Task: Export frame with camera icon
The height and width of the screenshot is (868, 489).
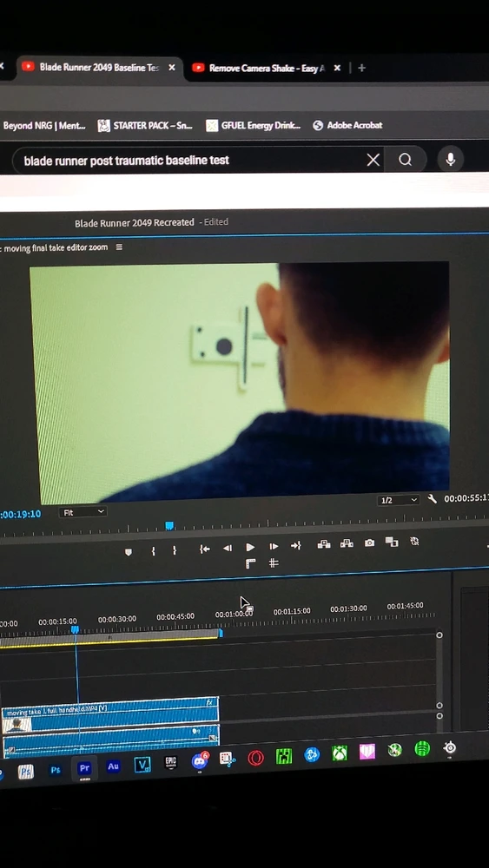Action: (x=369, y=543)
